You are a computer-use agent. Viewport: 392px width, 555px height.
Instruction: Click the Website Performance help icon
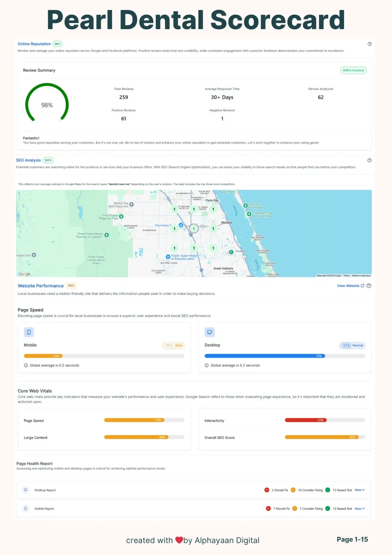[x=369, y=286]
